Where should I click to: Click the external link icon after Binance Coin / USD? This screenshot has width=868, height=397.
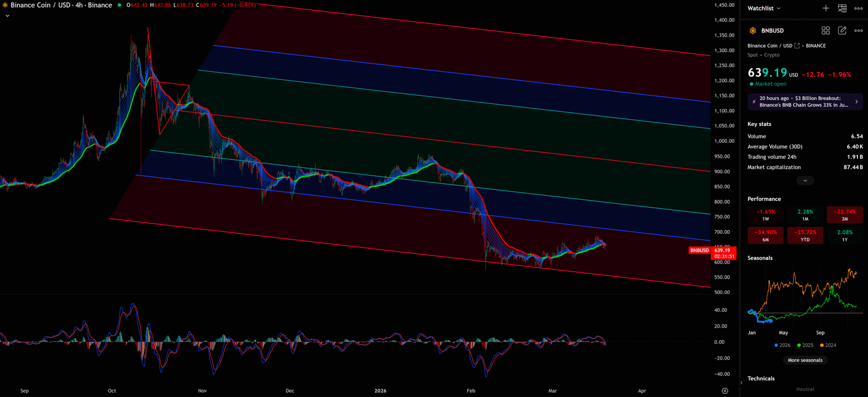point(797,46)
